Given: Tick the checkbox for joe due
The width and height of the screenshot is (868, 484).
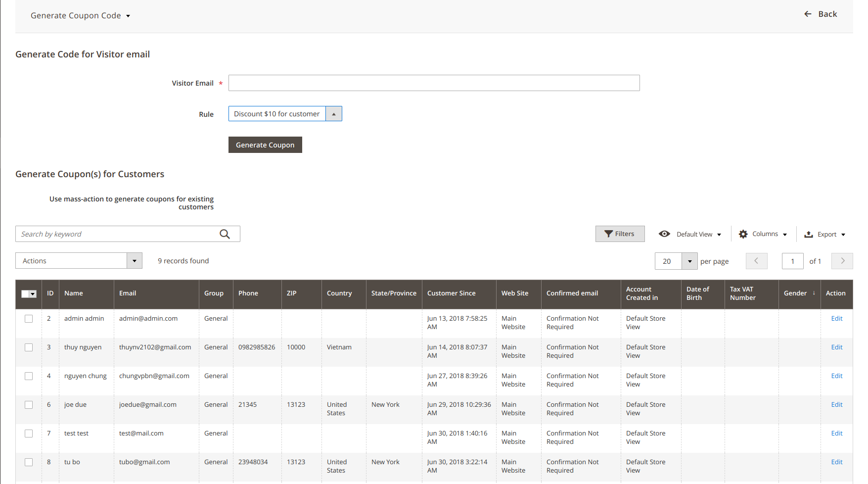Looking at the screenshot, I should [29, 405].
